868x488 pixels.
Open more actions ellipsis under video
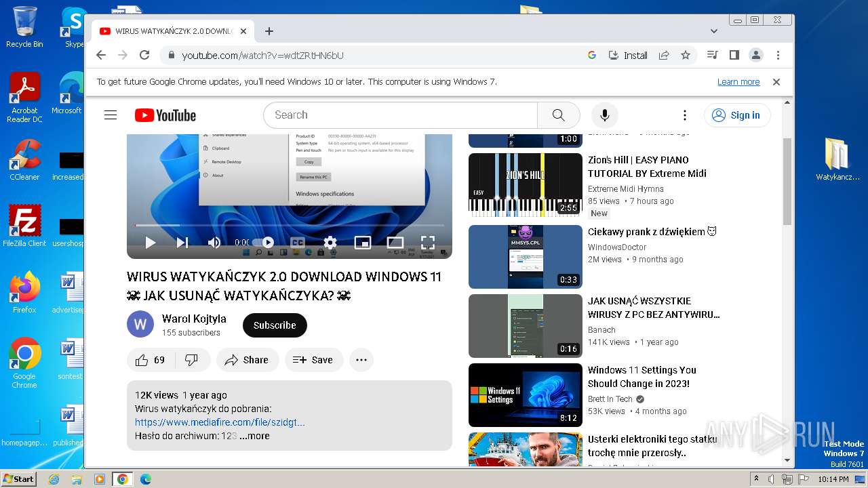361,360
